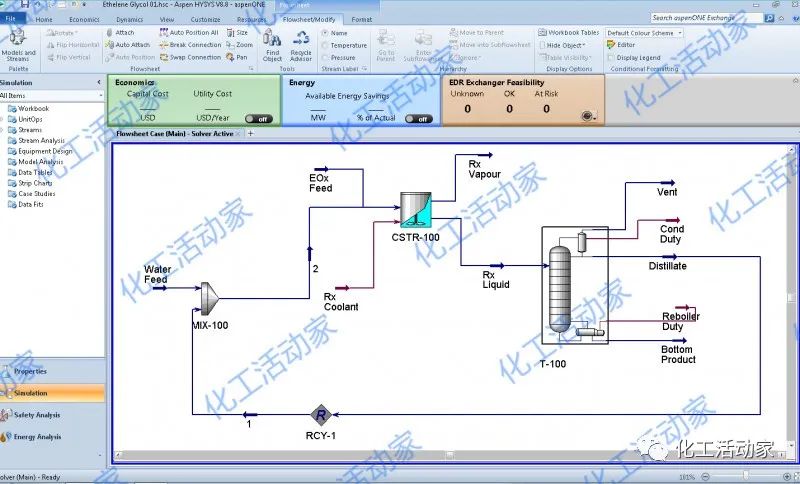Click the flowsheet horizontal scrollbar
The width and height of the screenshot is (800, 484).
pyautogui.click(x=452, y=454)
